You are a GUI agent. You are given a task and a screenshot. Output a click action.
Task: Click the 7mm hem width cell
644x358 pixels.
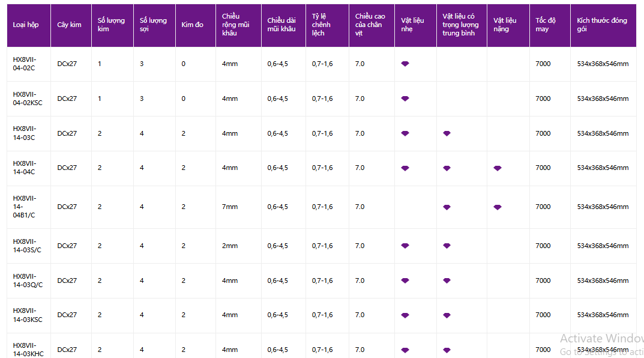click(230, 207)
